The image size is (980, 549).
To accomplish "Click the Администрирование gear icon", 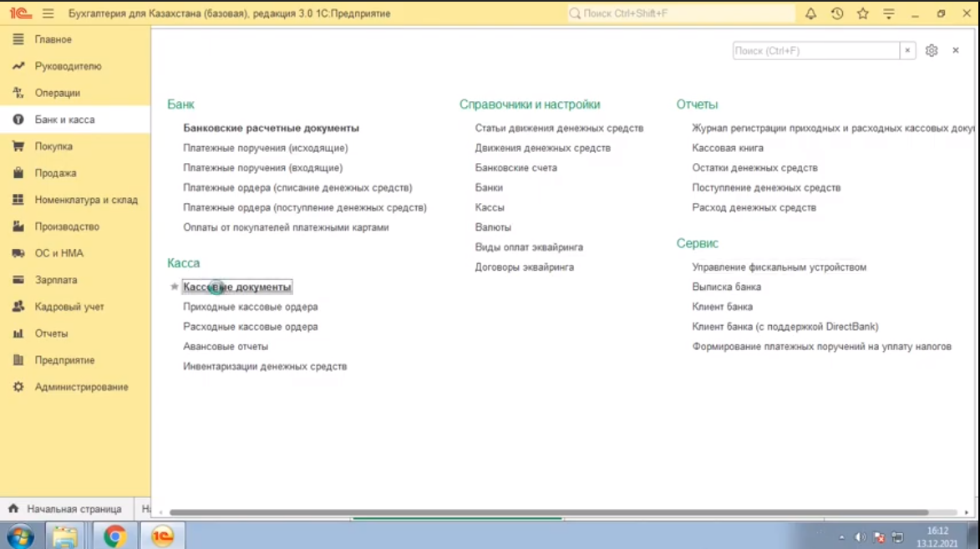I will 18,387.
